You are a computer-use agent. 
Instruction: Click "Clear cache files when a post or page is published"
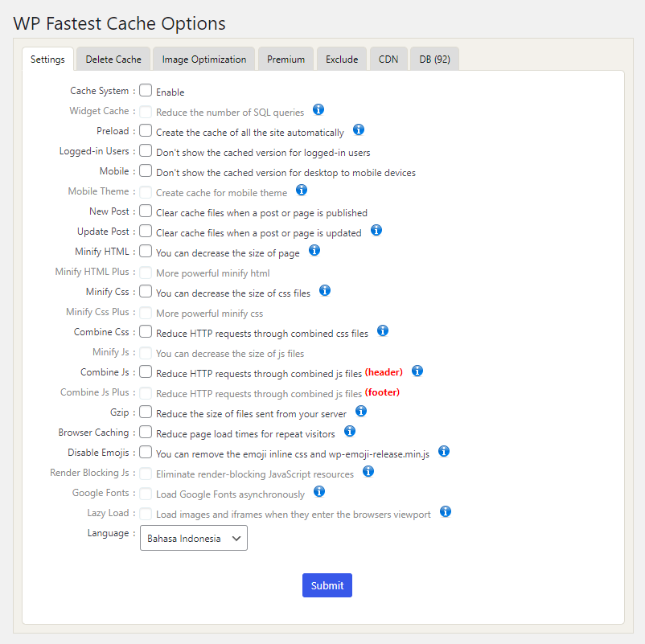coord(261,213)
